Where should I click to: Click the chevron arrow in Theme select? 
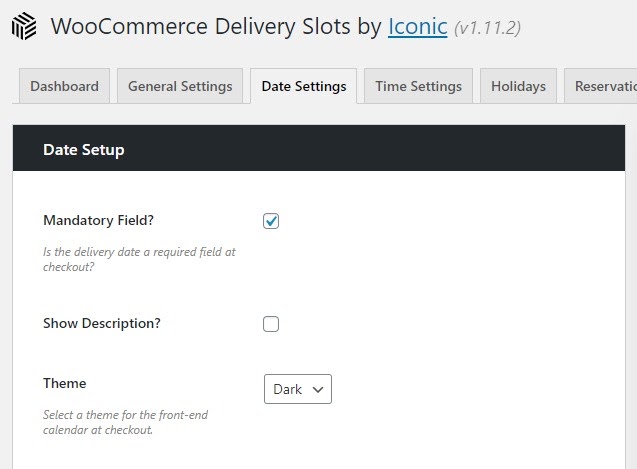(x=318, y=390)
